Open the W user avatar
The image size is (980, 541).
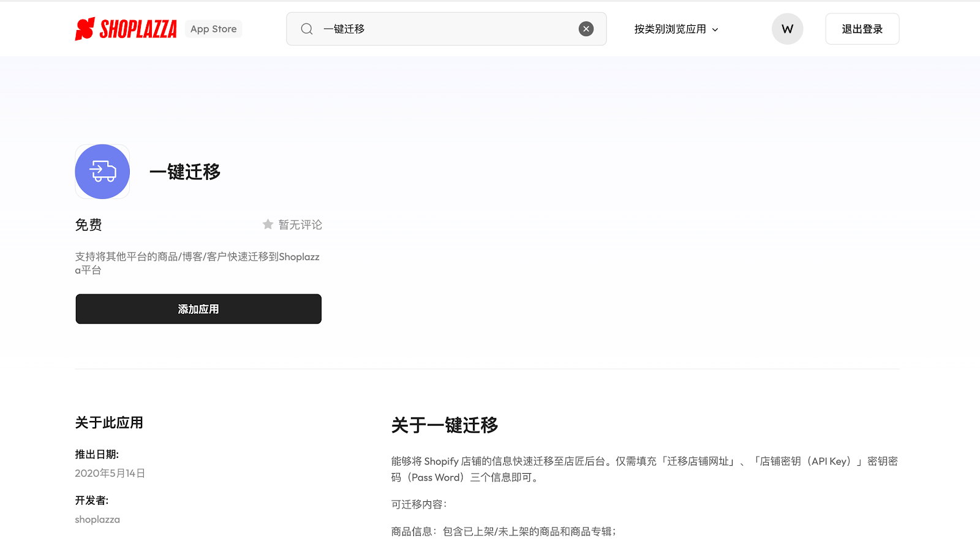click(x=788, y=29)
